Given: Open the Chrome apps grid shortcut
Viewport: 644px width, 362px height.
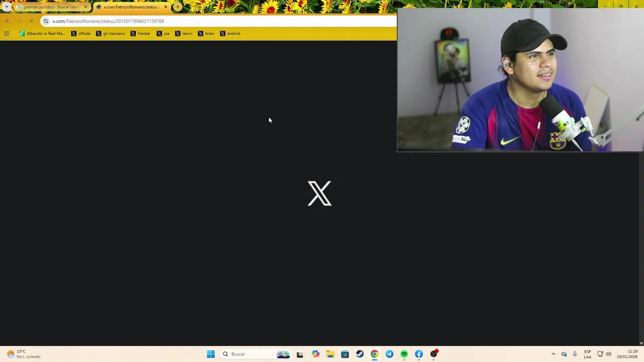Looking at the screenshot, I should (x=7, y=34).
